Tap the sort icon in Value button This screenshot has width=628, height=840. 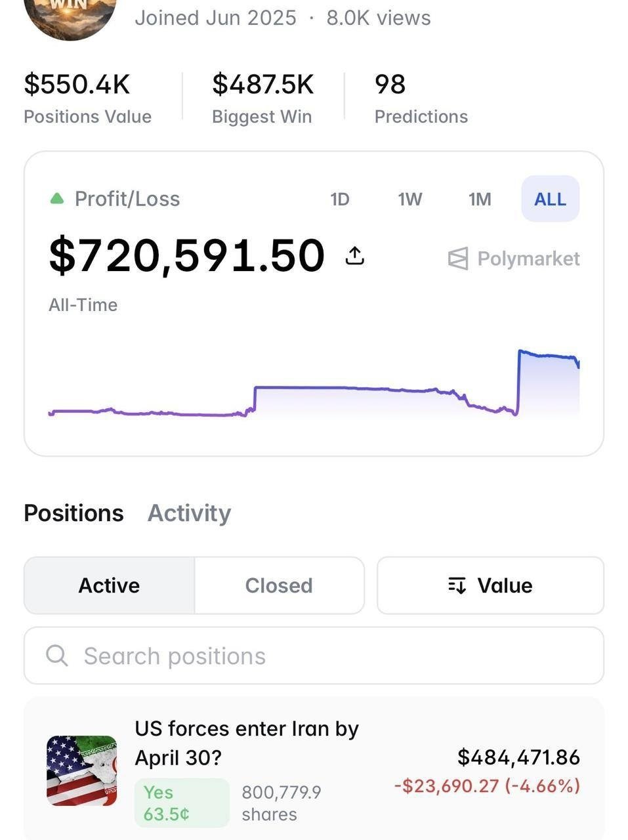[x=457, y=585]
